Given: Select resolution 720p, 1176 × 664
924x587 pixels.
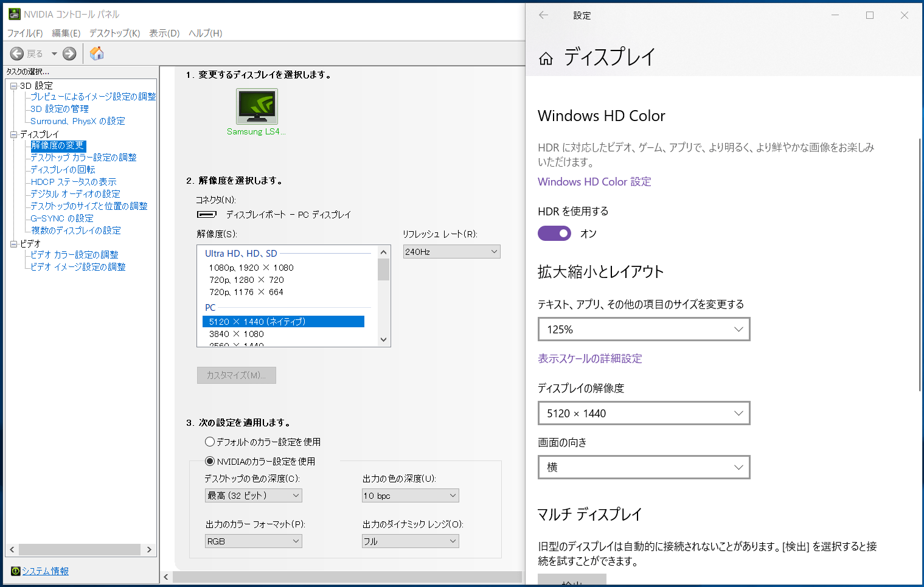Looking at the screenshot, I should (x=246, y=292).
